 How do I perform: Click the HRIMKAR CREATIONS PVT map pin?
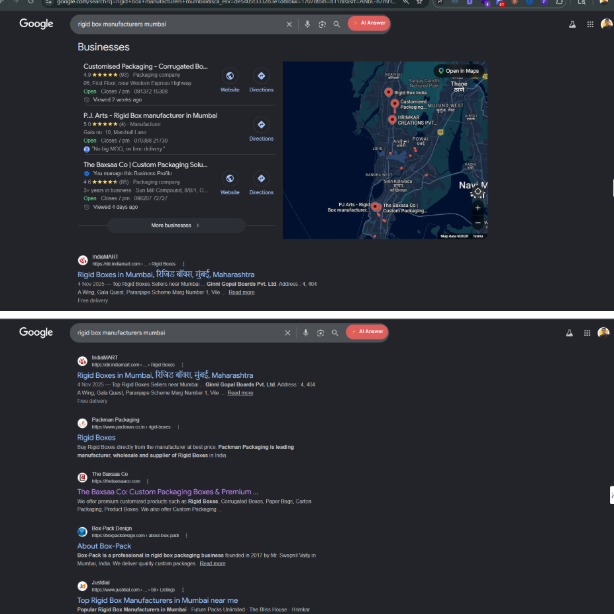pyautogui.click(x=392, y=120)
